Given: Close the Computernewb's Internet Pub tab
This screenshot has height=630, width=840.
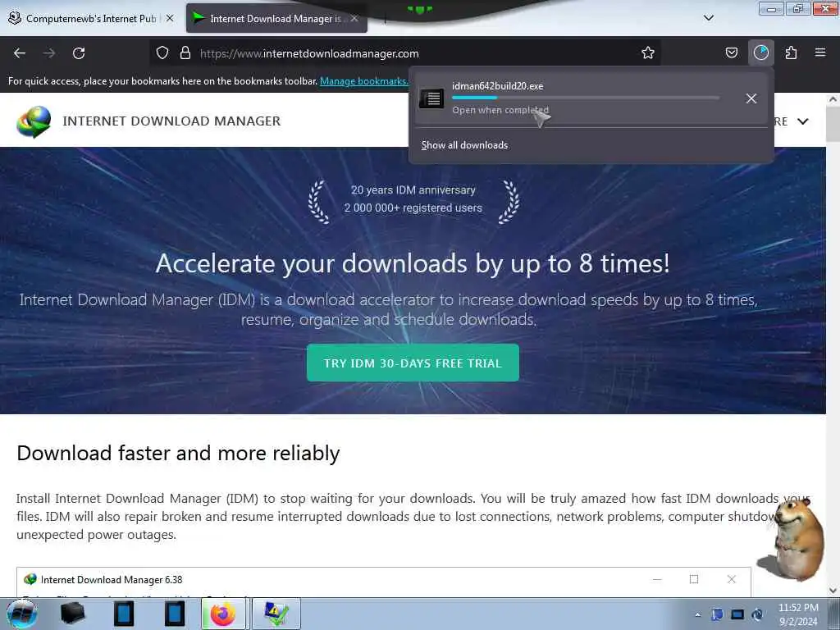Looking at the screenshot, I should point(170,18).
